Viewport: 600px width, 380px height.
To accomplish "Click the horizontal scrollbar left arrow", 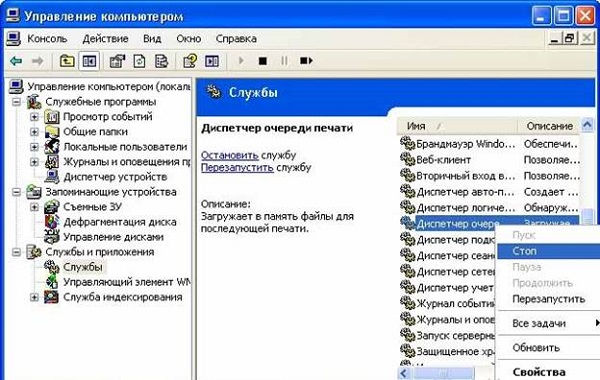I will coord(405,373).
